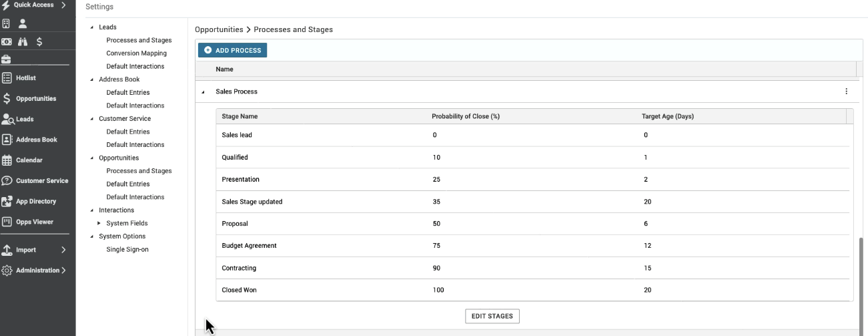Open the Sales Process three-dot menu
This screenshot has width=868, height=336.
(x=847, y=92)
